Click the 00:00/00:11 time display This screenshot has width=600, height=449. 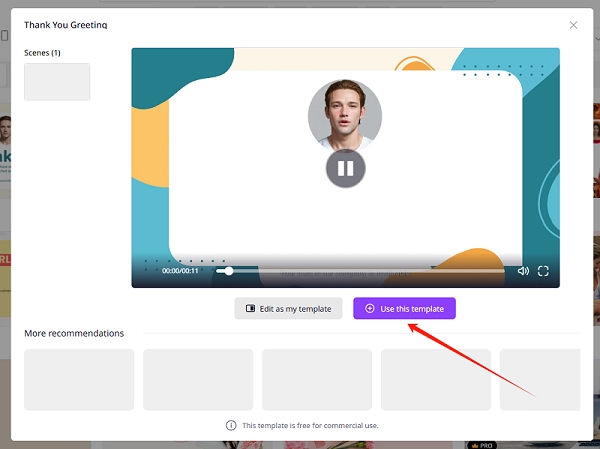coord(180,271)
